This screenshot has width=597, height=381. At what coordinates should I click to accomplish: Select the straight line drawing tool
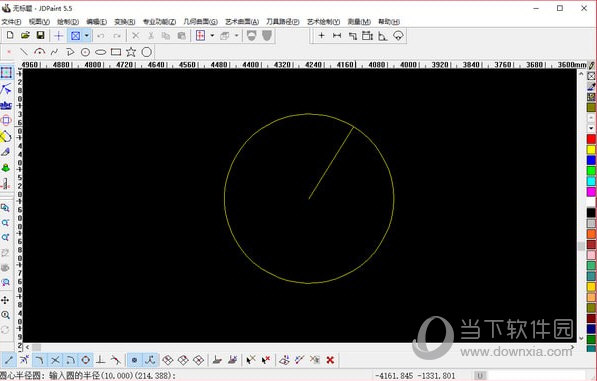(24, 52)
